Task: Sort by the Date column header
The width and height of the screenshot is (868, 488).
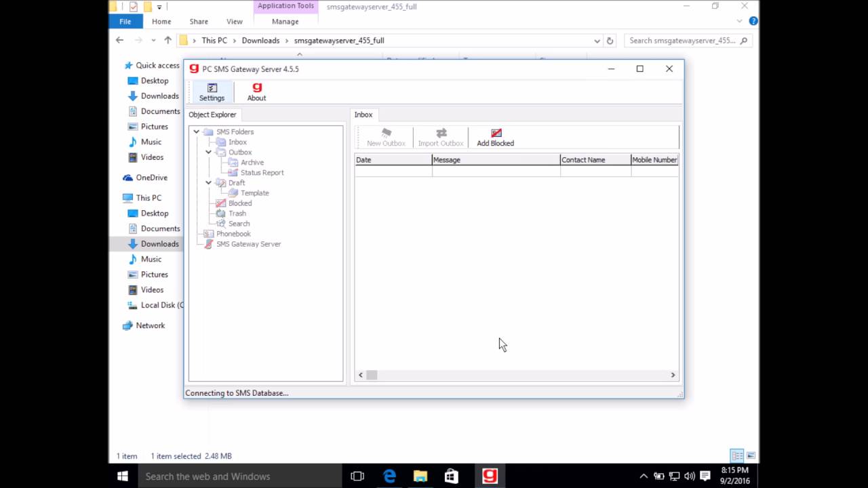Action: point(393,160)
